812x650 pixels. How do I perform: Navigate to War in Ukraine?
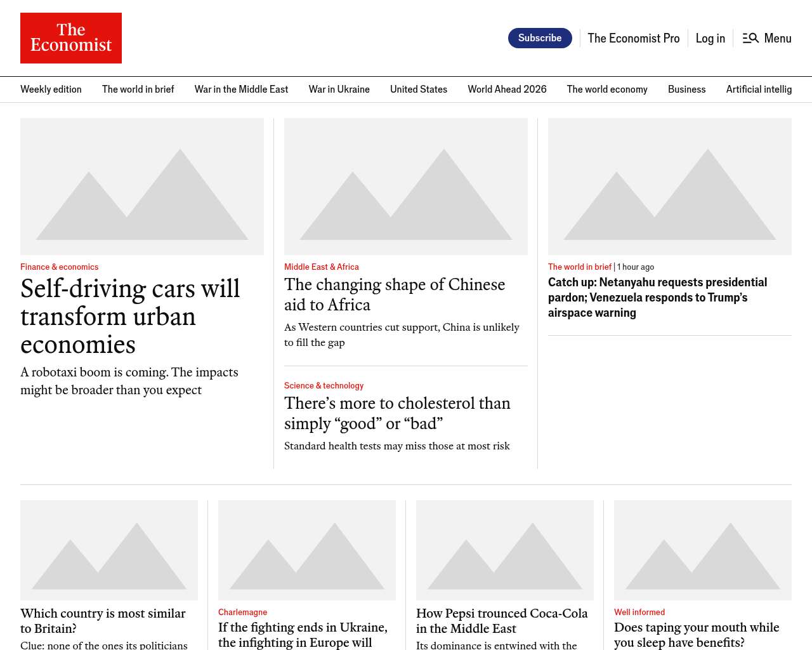[x=339, y=90]
